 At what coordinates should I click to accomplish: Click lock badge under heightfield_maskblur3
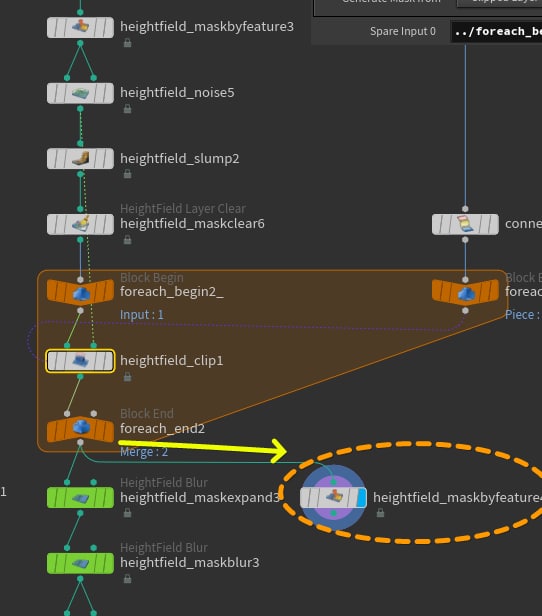pyautogui.click(x=127, y=579)
